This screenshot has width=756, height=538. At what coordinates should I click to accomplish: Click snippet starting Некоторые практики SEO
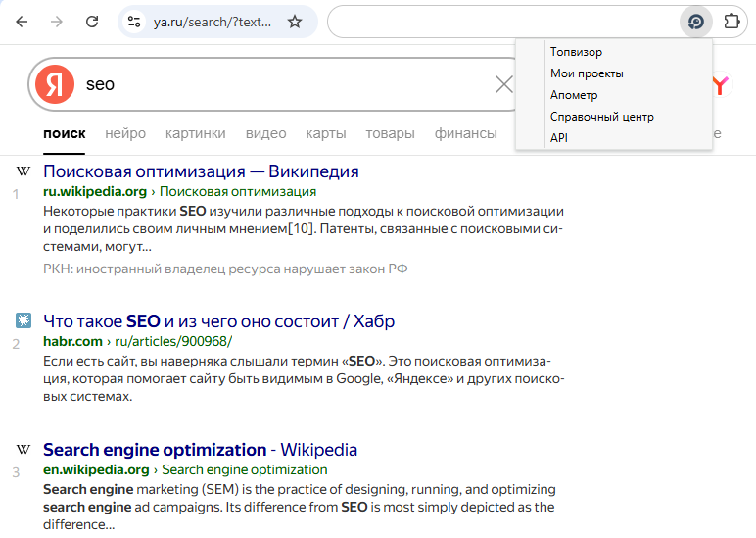click(x=304, y=228)
